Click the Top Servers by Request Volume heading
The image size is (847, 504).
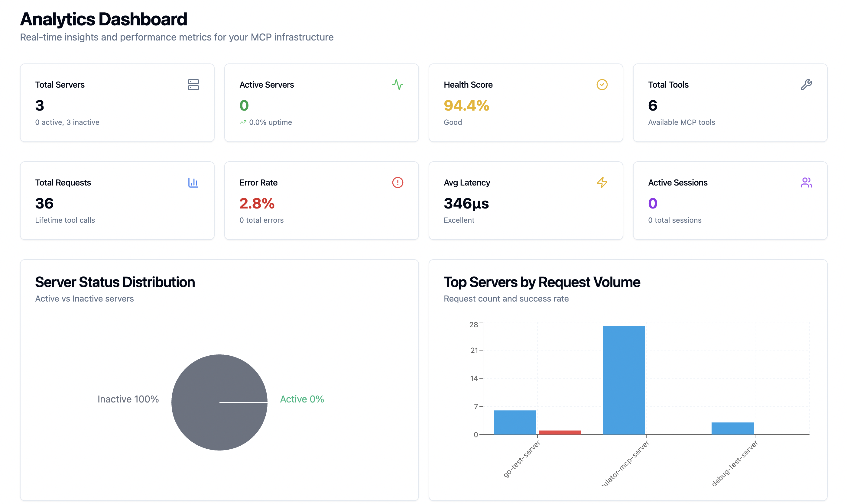[x=542, y=282]
